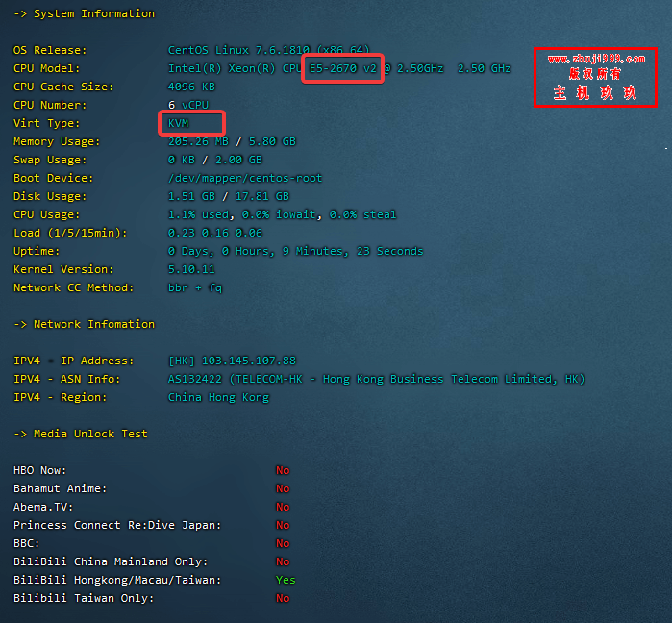Click region value "China Hong Kong"
Viewport: 672px width, 623px height.
pyautogui.click(x=218, y=397)
